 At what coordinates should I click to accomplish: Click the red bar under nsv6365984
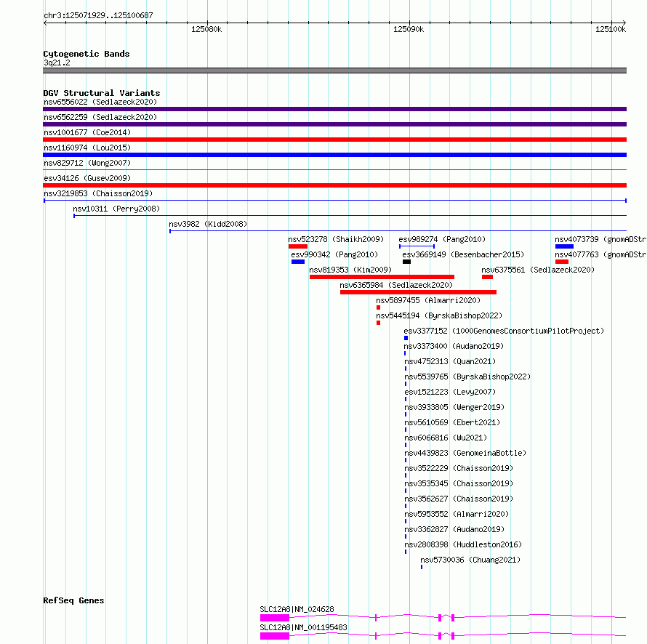418,292
